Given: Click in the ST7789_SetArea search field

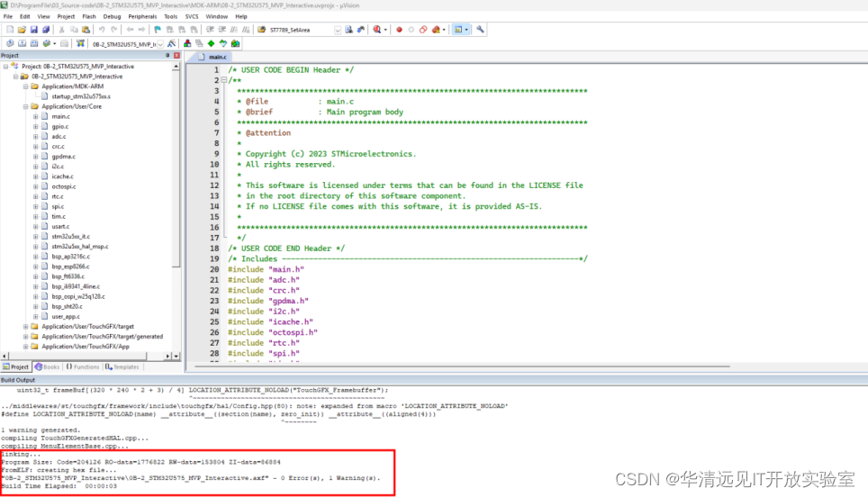Looking at the screenshot, I should [x=301, y=30].
